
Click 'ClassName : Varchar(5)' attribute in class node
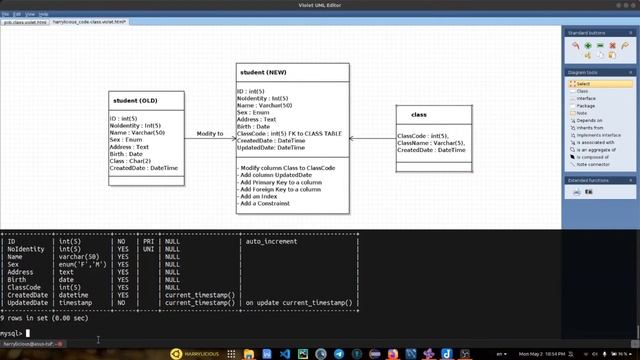431,143
